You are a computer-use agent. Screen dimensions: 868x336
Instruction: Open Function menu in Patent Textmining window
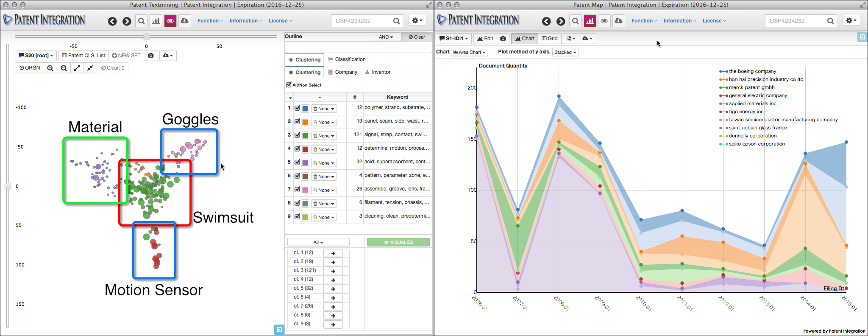[210, 21]
